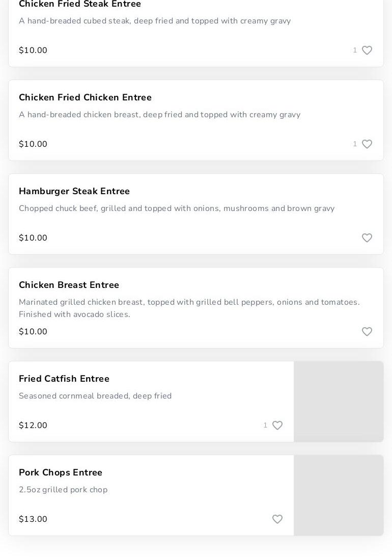The height and width of the screenshot is (557, 392).
Task: Open Pork Chops Entree title
Action: coord(61,472)
